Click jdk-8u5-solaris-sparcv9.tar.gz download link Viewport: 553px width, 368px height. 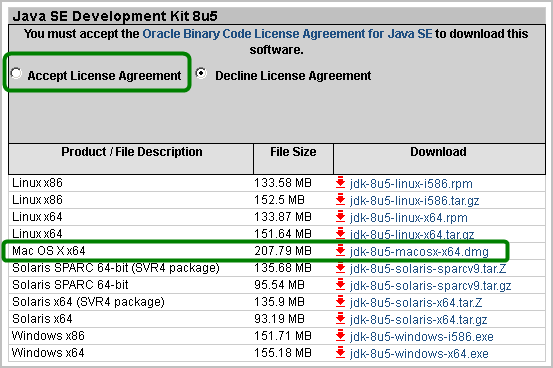[x=430, y=285]
